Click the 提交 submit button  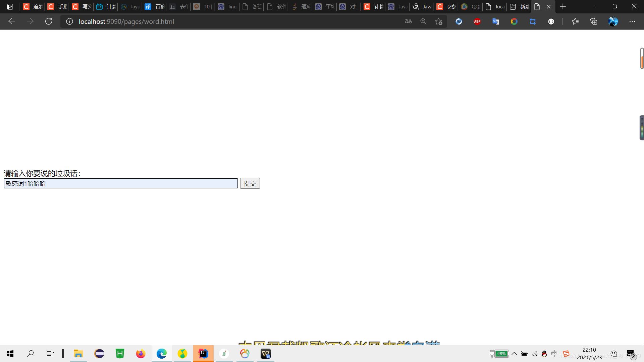pyautogui.click(x=250, y=183)
